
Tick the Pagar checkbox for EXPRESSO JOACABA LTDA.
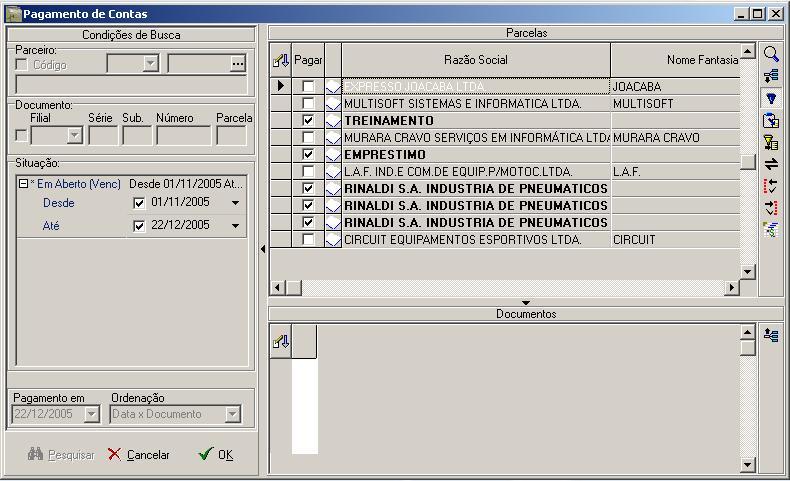pyautogui.click(x=308, y=87)
